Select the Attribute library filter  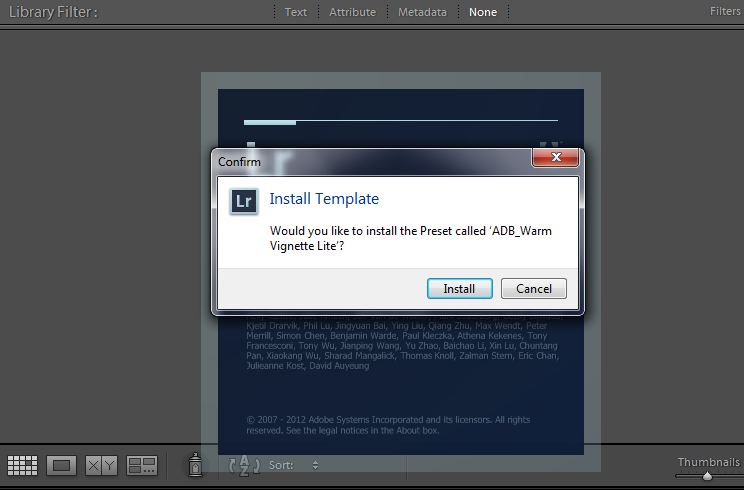pyautogui.click(x=352, y=12)
